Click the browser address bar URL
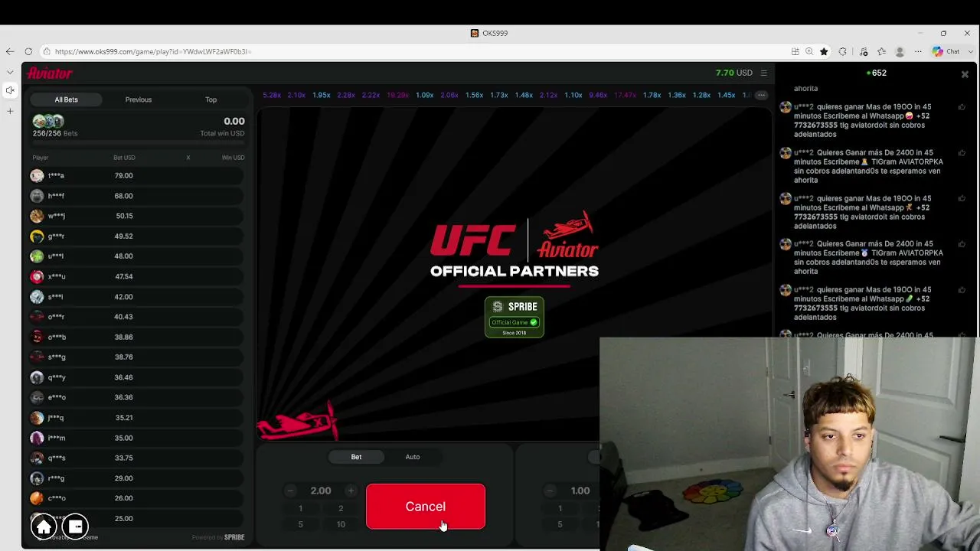This screenshot has width=980, height=551. tap(152, 51)
